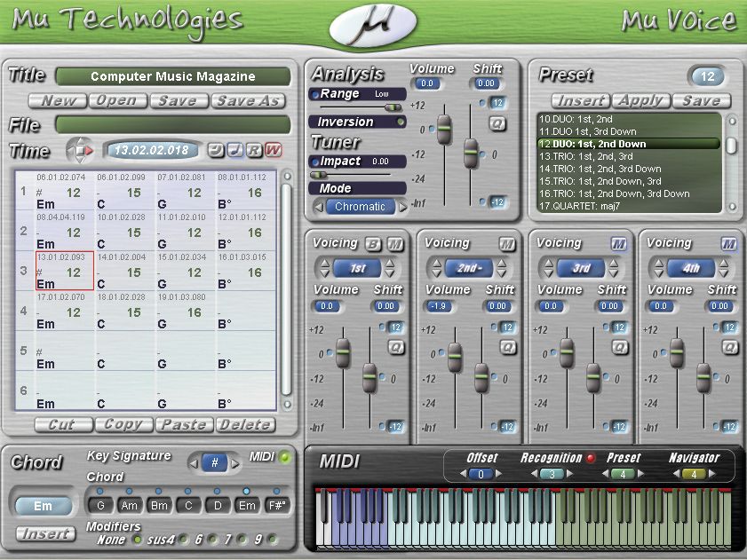Click the Q button in Analysis section
The width and height of the screenshot is (747, 560).
pyautogui.click(x=497, y=124)
